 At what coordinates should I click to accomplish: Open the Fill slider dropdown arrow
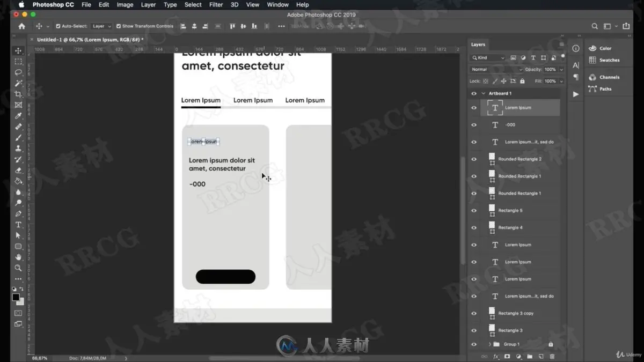coord(561,82)
